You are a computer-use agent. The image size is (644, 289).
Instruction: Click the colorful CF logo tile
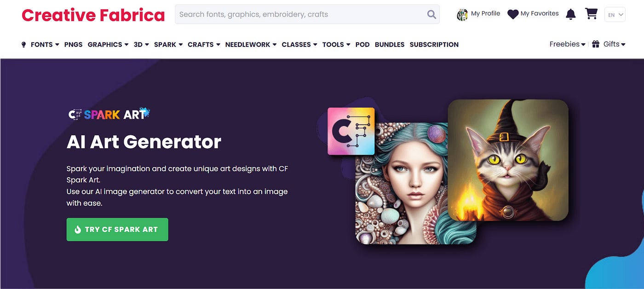coord(351,131)
